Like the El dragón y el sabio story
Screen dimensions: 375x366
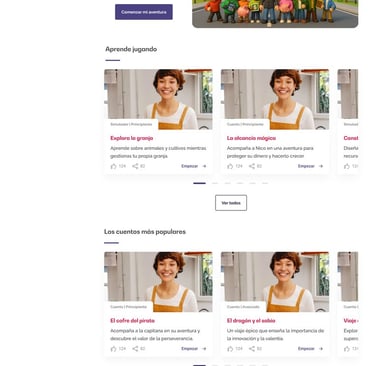pos(230,349)
